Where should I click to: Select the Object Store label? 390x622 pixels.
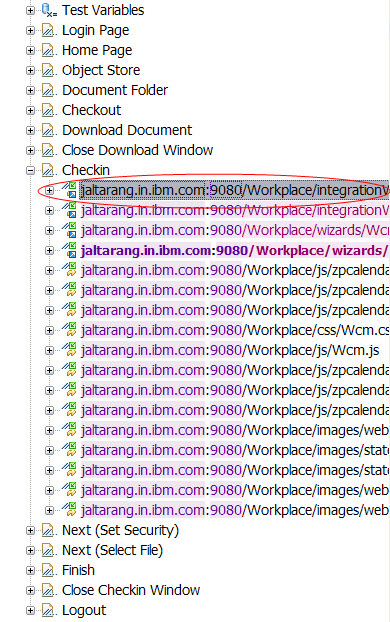(101, 70)
